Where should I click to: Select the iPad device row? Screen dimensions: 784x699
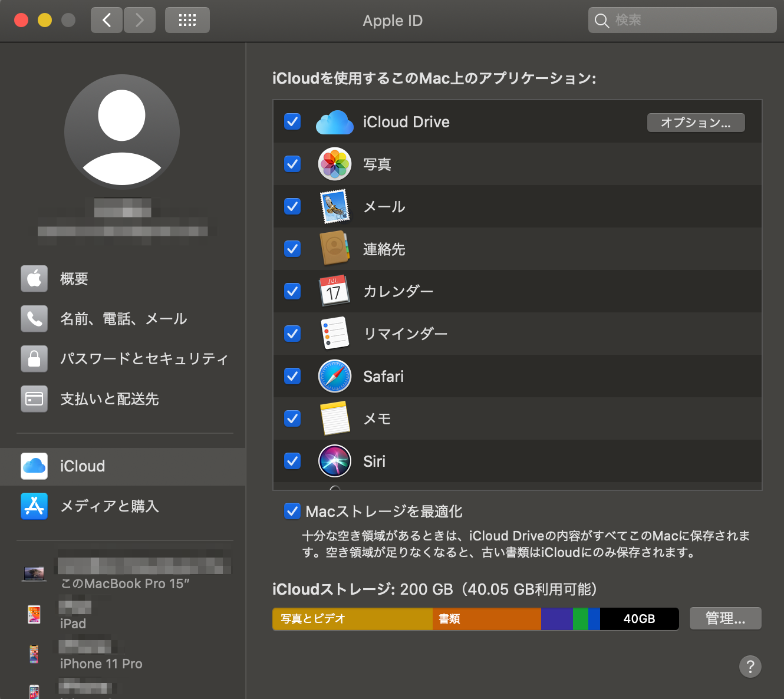click(x=123, y=614)
